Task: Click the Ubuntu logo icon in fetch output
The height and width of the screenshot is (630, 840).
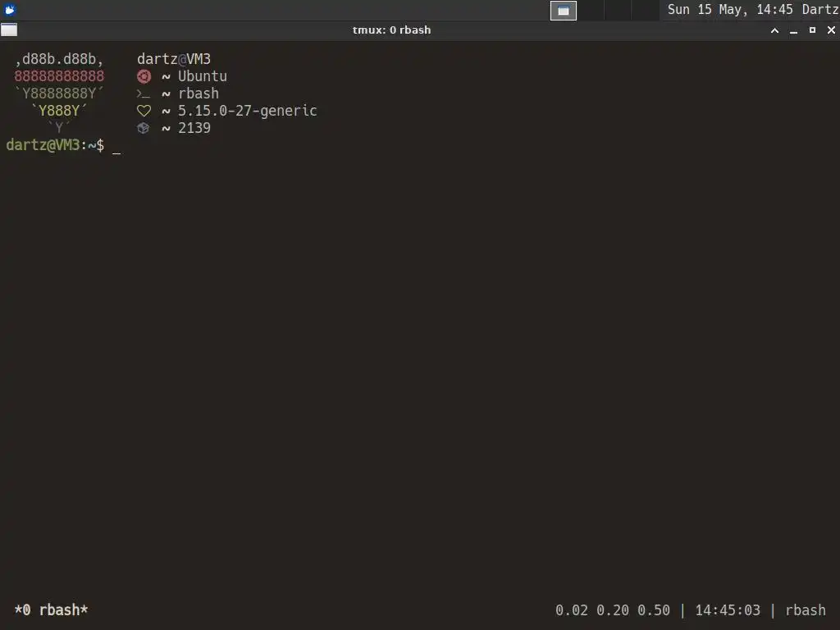Action: [x=144, y=76]
